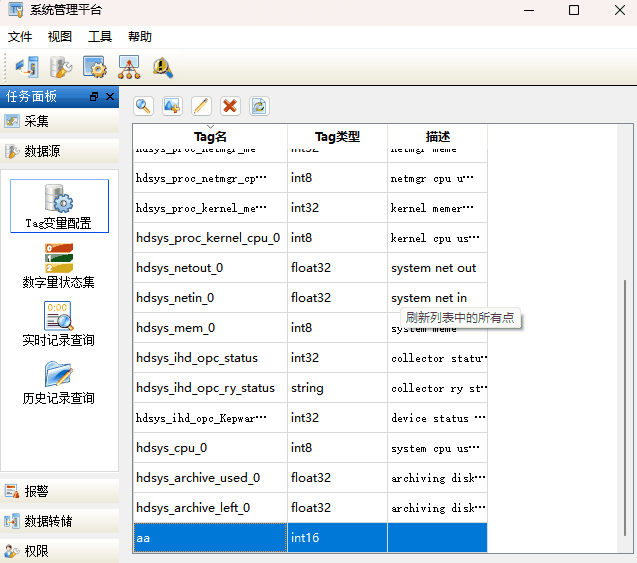The width and height of the screenshot is (637, 563).
Task: Click 'system net in' description cell
Action: pyautogui.click(x=438, y=298)
